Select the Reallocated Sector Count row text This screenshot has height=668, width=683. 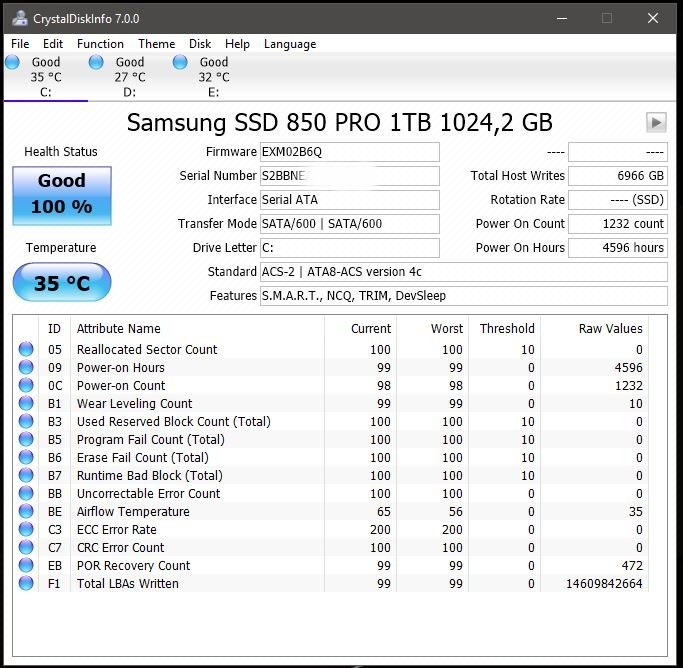147,350
